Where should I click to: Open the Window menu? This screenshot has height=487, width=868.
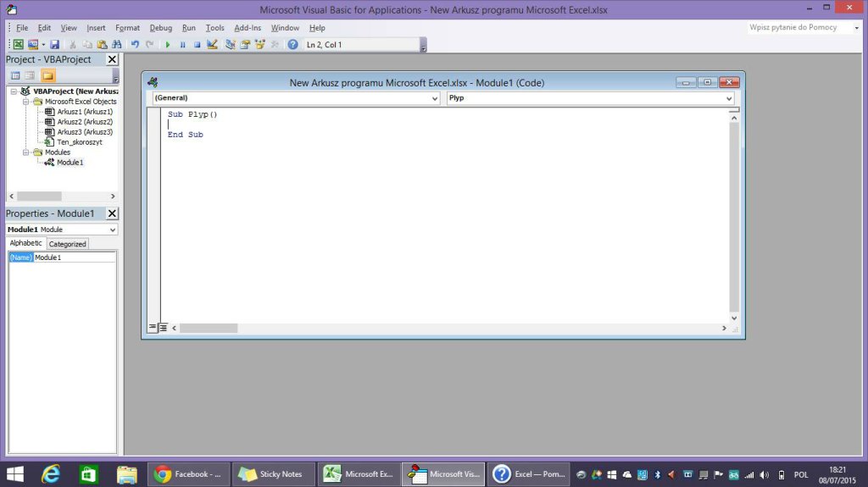coord(285,28)
